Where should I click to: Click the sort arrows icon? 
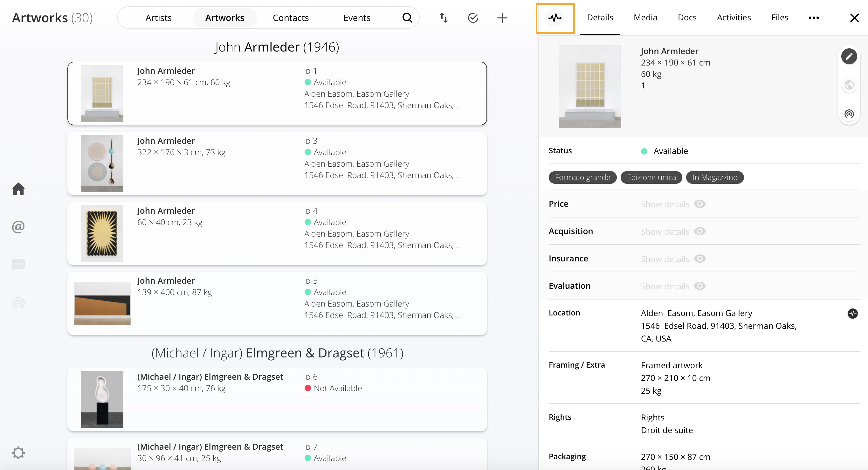[444, 17]
